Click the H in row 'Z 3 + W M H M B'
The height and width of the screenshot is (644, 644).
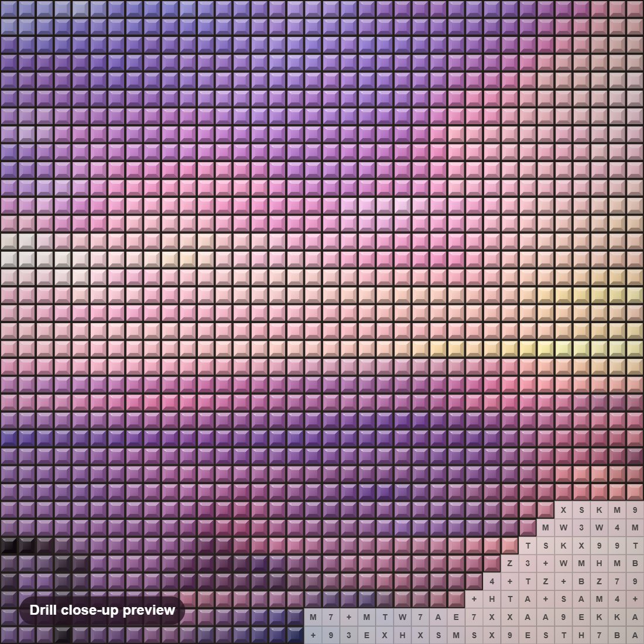click(x=600, y=563)
